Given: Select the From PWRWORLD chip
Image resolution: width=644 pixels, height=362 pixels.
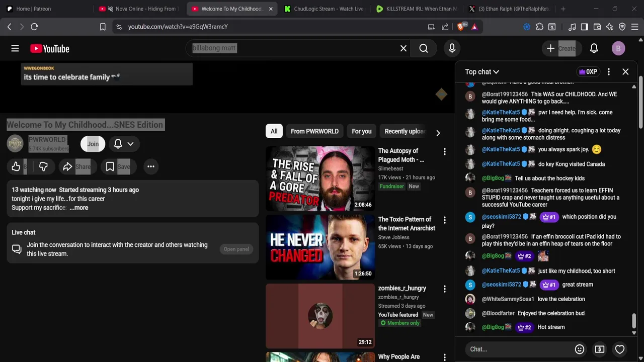Looking at the screenshot, I should [x=314, y=131].
